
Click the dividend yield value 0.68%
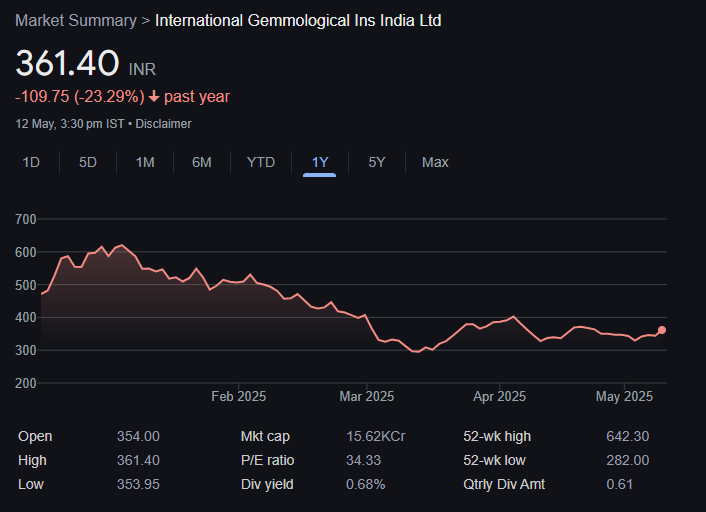coord(366,484)
